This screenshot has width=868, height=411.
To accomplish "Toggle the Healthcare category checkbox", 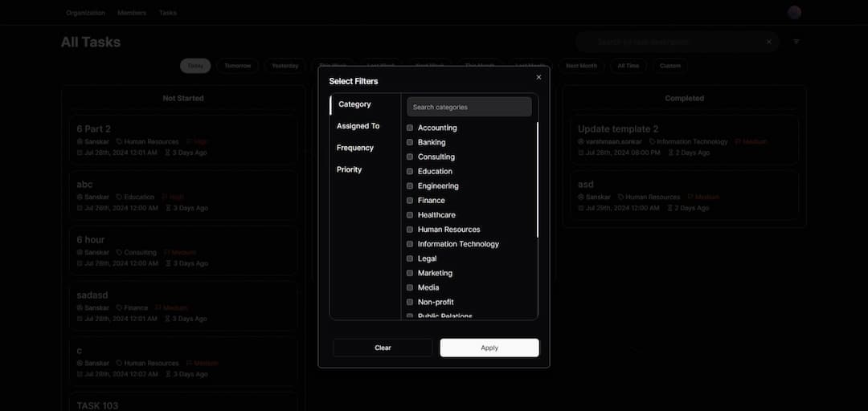I will (410, 215).
